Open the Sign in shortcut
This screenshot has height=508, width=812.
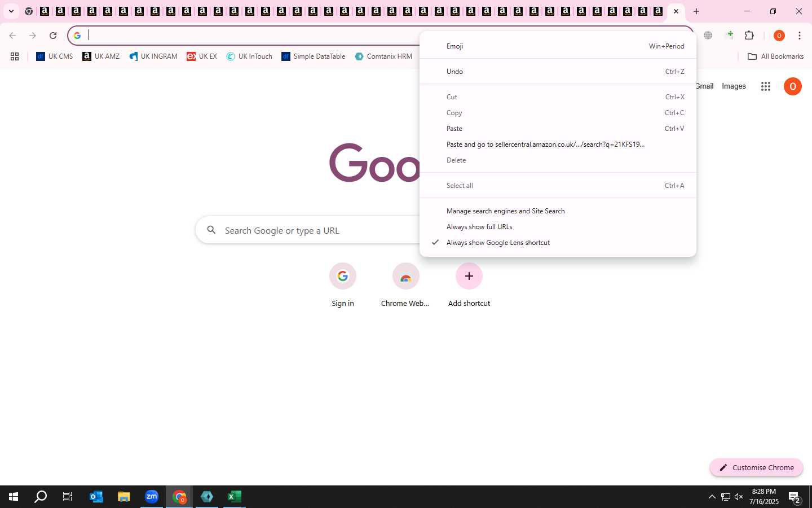pyautogui.click(x=343, y=286)
